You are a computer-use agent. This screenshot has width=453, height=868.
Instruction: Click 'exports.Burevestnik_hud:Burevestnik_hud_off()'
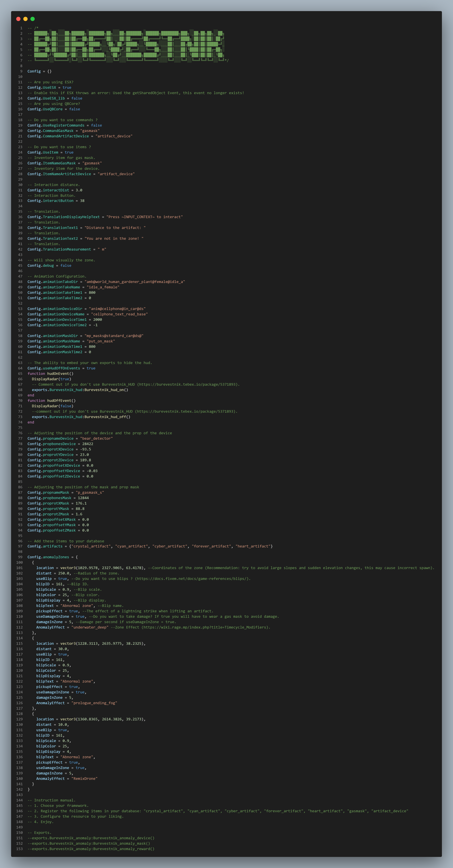81,417
